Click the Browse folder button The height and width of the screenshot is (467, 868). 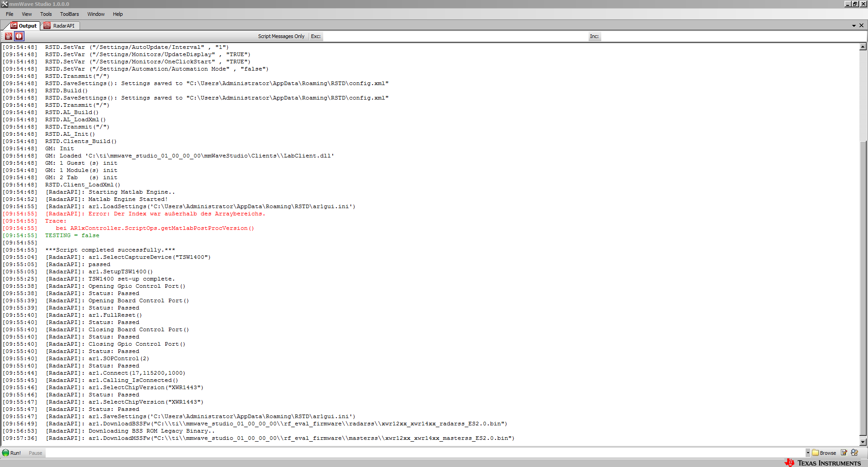click(x=824, y=453)
